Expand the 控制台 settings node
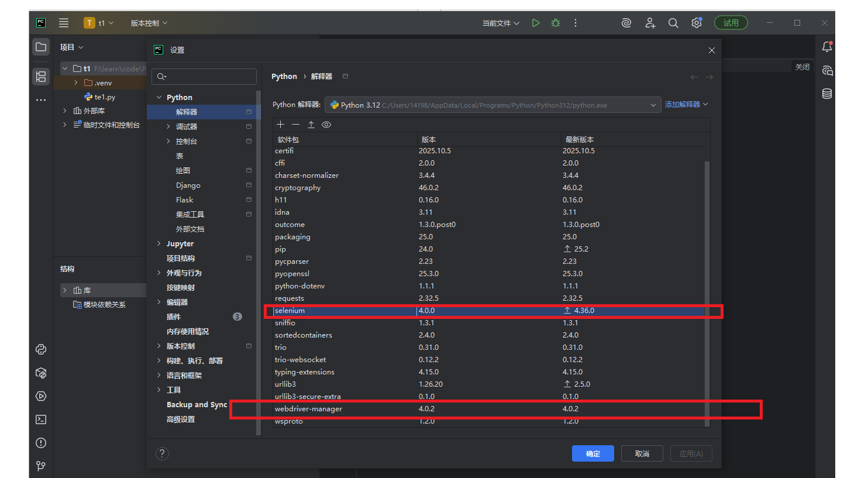This screenshot has width=868, height=478. pyautogui.click(x=168, y=141)
